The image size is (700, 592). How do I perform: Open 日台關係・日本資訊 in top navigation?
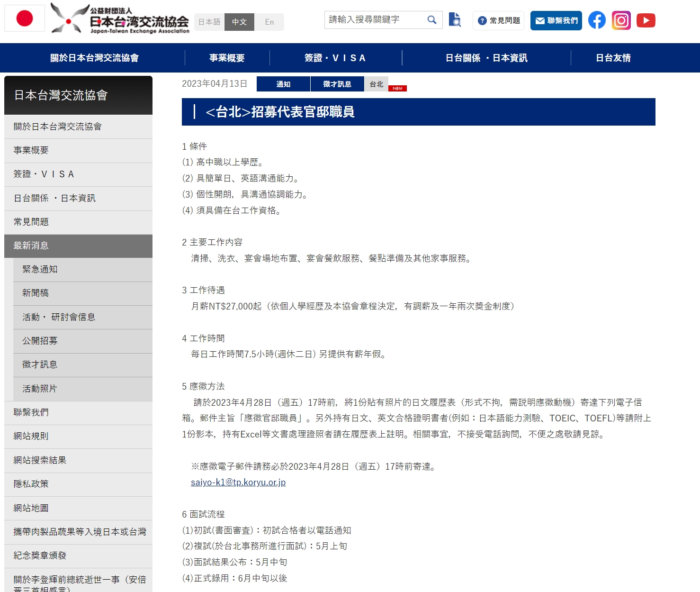click(486, 58)
